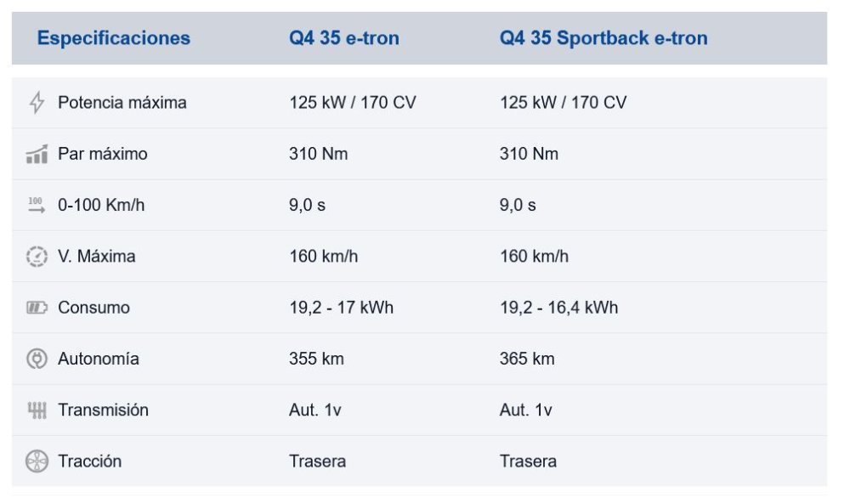
Task: Click the Tracción row label
Action: pos(89,462)
